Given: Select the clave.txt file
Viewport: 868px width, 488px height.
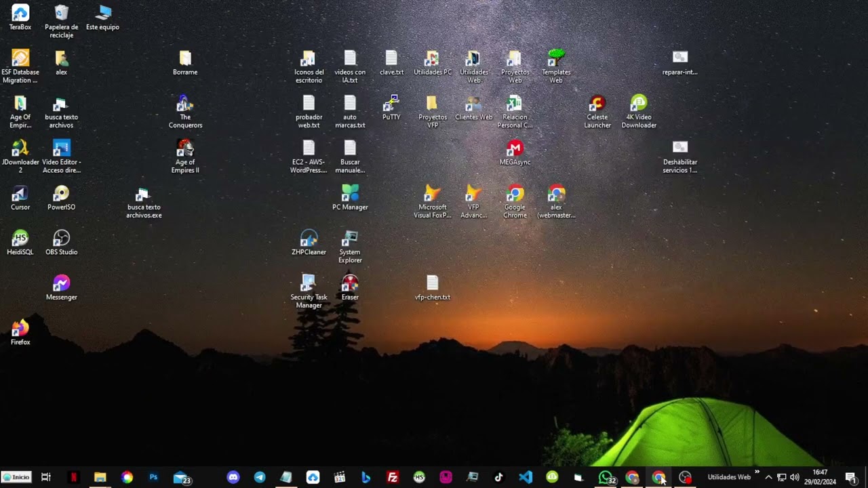Looking at the screenshot, I should [x=391, y=63].
